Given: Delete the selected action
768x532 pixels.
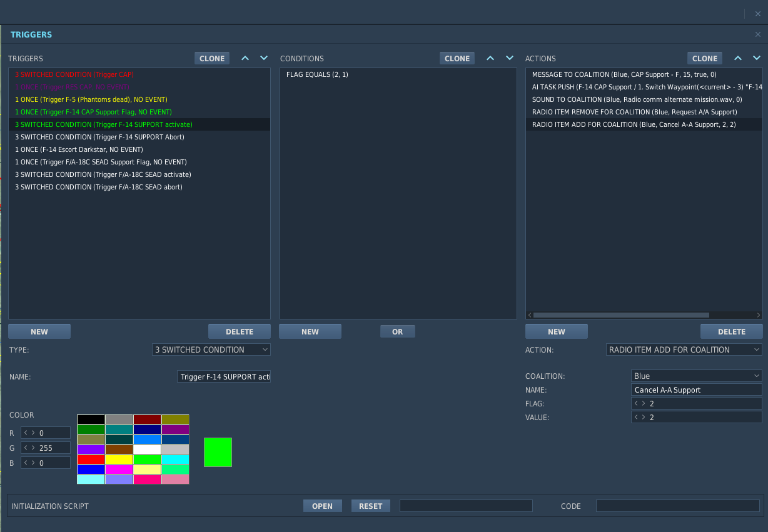Looking at the screenshot, I should tap(732, 331).
